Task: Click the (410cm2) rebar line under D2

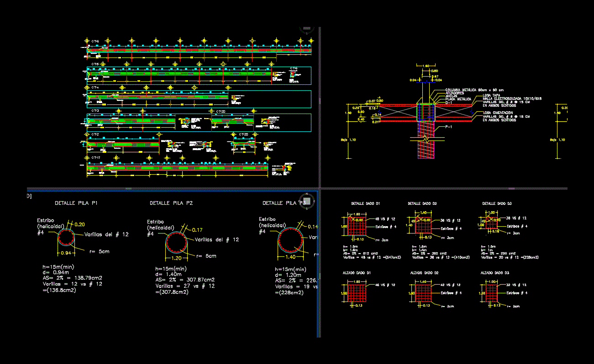Action: click(x=441, y=257)
